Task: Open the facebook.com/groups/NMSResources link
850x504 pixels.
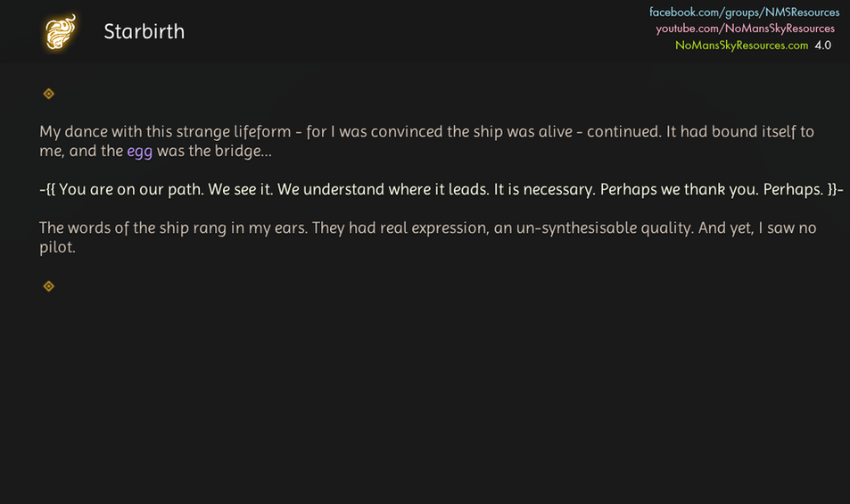Action: tap(744, 12)
